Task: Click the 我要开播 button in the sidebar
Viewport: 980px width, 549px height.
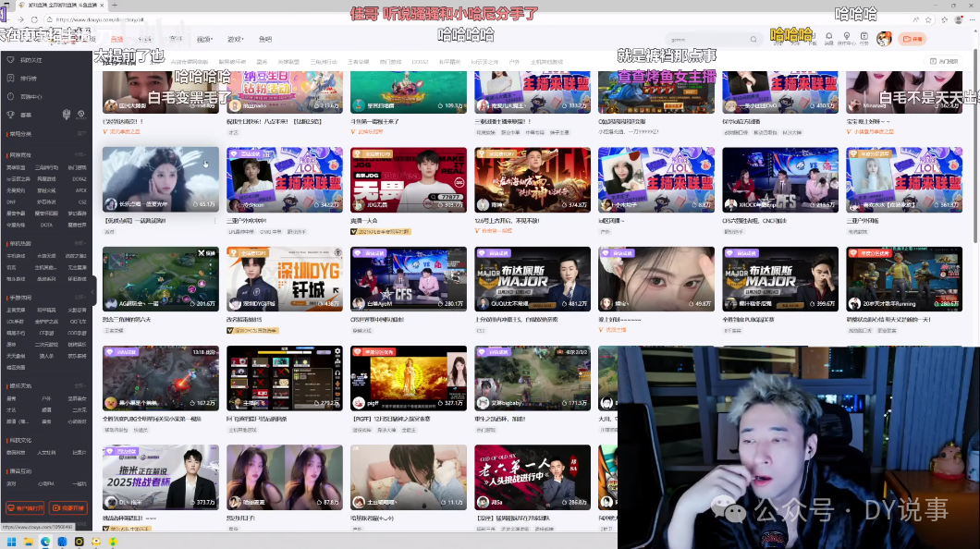Action: tap(68, 507)
